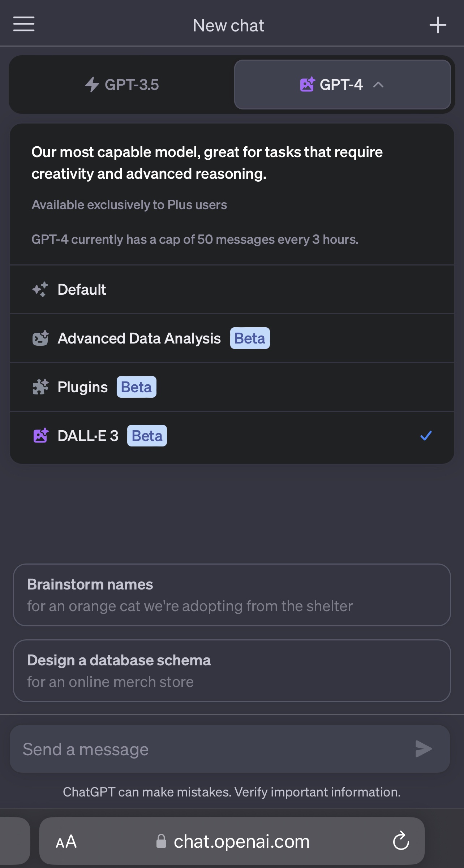The height and width of the screenshot is (868, 464).
Task: Select the Default model mode
Action: 231,289
